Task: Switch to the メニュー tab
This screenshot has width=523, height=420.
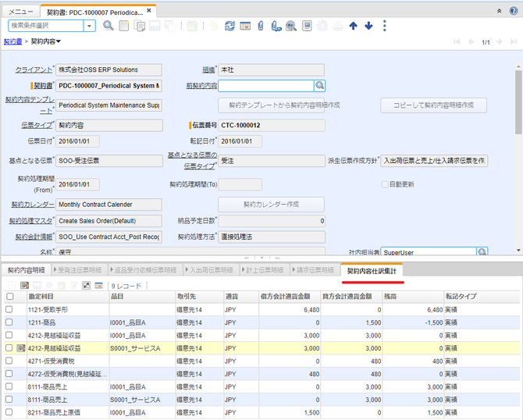Action: click(x=21, y=12)
